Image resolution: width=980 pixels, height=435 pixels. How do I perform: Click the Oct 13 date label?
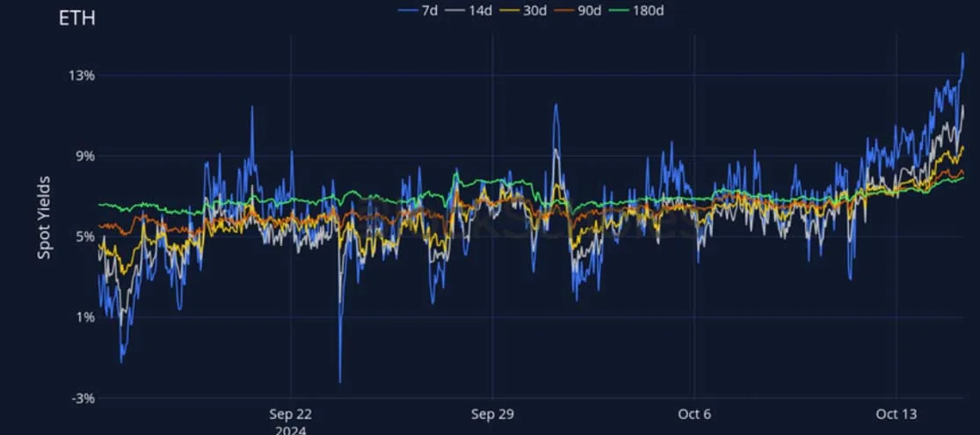(x=897, y=415)
